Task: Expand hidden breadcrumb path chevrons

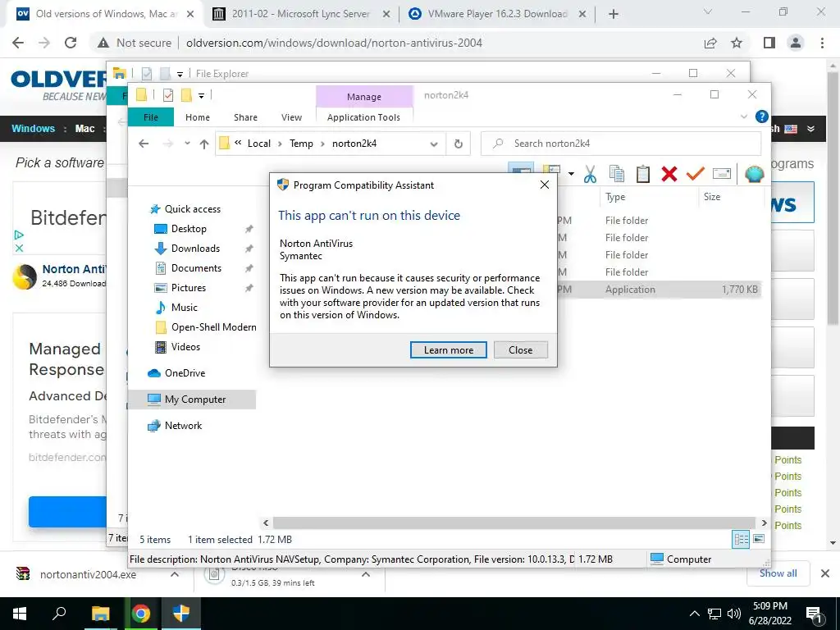Action: (238, 143)
